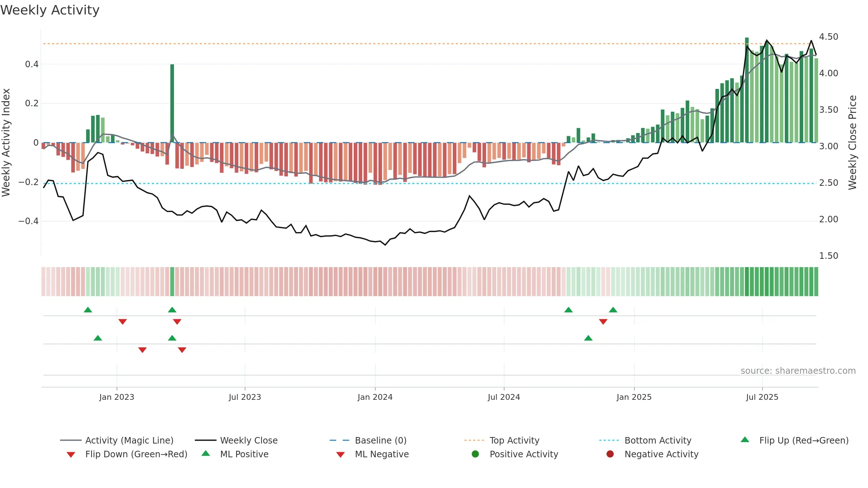The width and height of the screenshot is (868, 488).
Task: Click the −0.2 left-axis tick label
Action: [29, 182]
